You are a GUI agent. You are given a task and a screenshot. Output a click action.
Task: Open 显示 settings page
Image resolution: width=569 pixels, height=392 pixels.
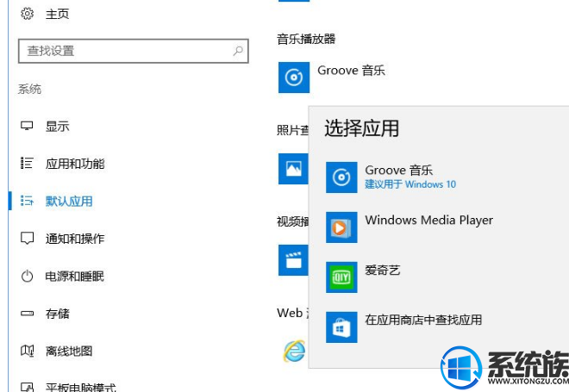pos(58,126)
